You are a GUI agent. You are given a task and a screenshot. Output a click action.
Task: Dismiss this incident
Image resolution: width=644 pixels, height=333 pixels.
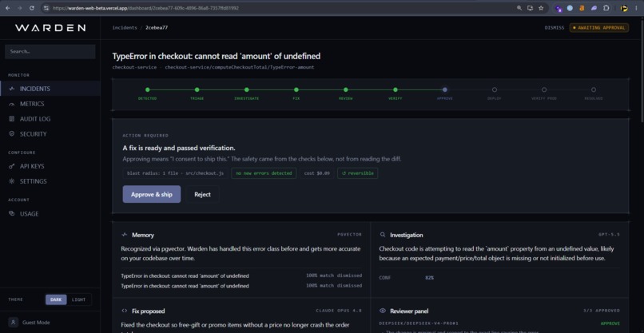(x=555, y=28)
